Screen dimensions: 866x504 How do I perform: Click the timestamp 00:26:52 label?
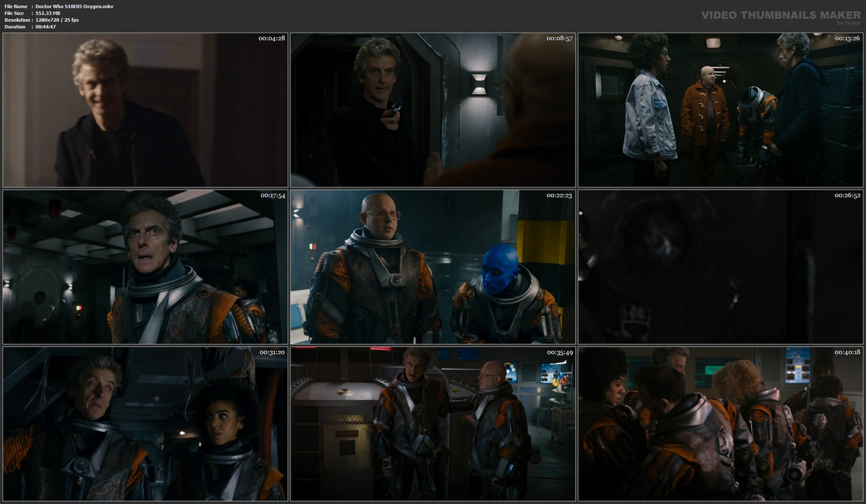[x=847, y=196]
